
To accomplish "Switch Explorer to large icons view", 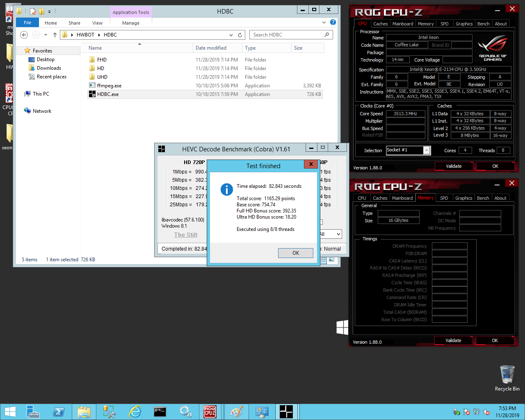I will [x=331, y=260].
